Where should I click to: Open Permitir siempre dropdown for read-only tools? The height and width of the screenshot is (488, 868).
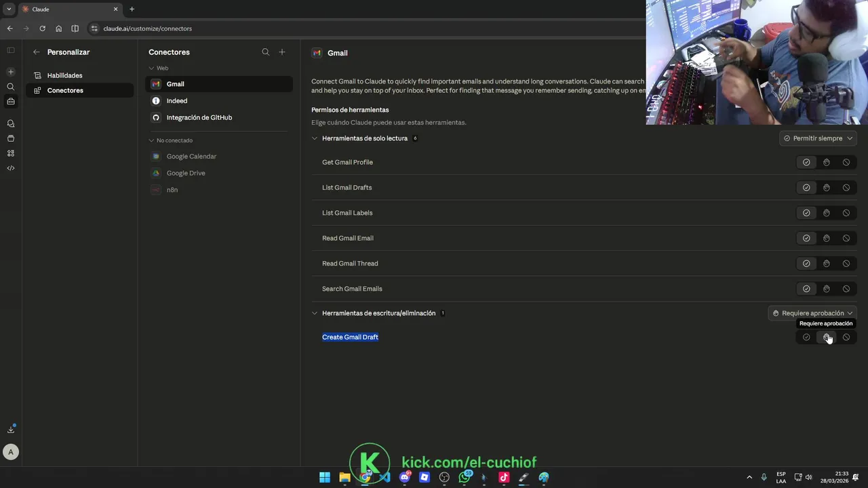coord(818,138)
